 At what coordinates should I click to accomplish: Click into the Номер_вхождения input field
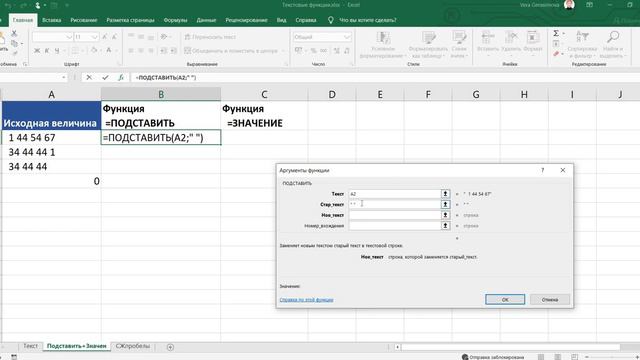(394, 226)
